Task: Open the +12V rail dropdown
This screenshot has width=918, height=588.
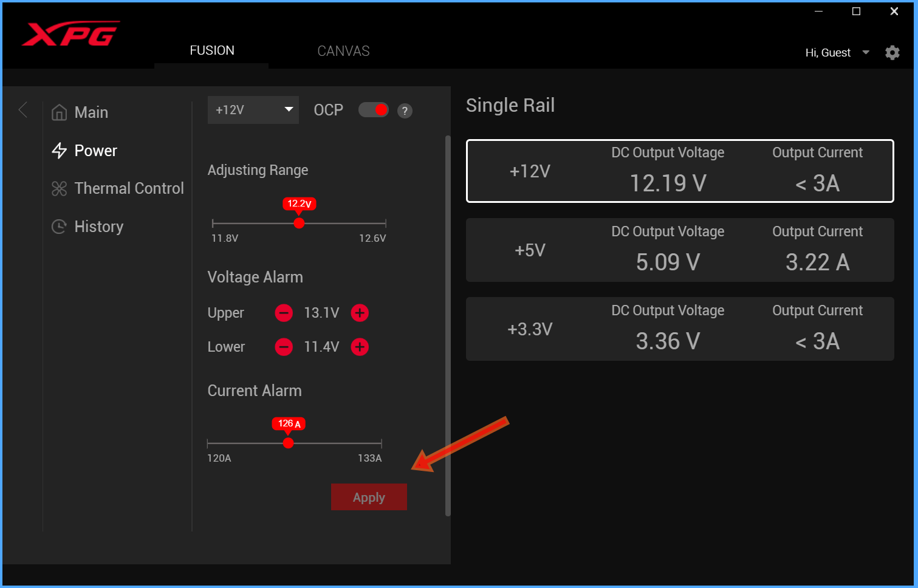Action: [x=253, y=110]
